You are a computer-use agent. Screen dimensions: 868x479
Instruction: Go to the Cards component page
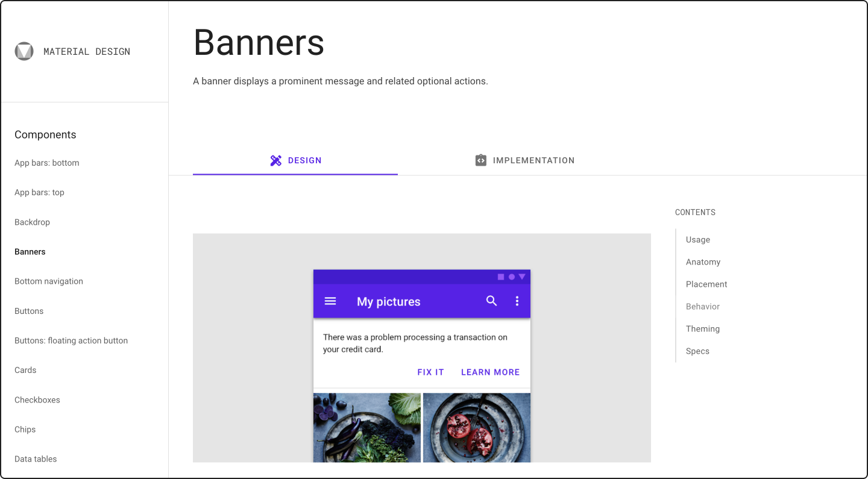coord(25,370)
